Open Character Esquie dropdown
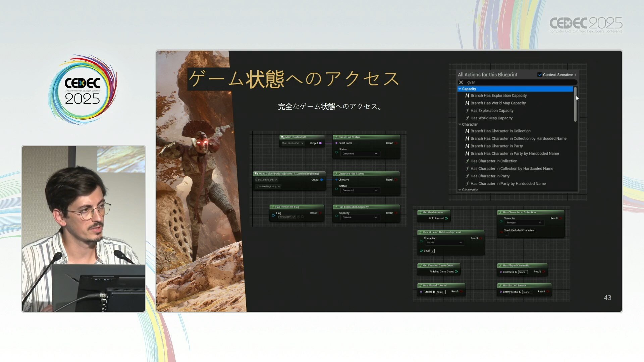Image resolution: width=644 pixels, height=362 pixels. (x=445, y=243)
